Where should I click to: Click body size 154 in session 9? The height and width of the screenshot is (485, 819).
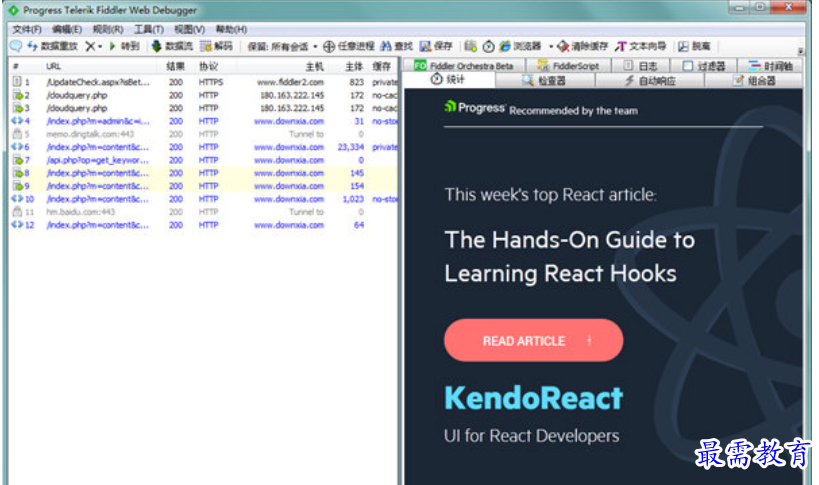click(x=357, y=186)
